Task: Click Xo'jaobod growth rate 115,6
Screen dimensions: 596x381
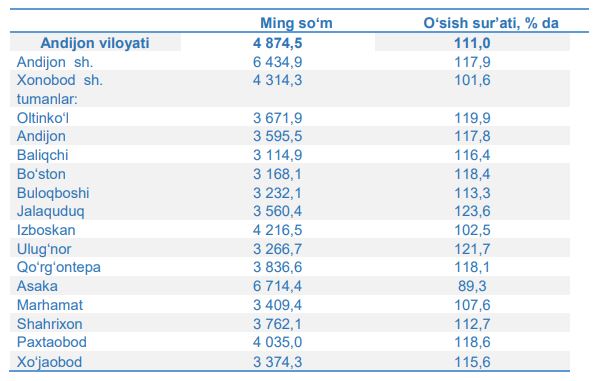Action: tap(472, 362)
